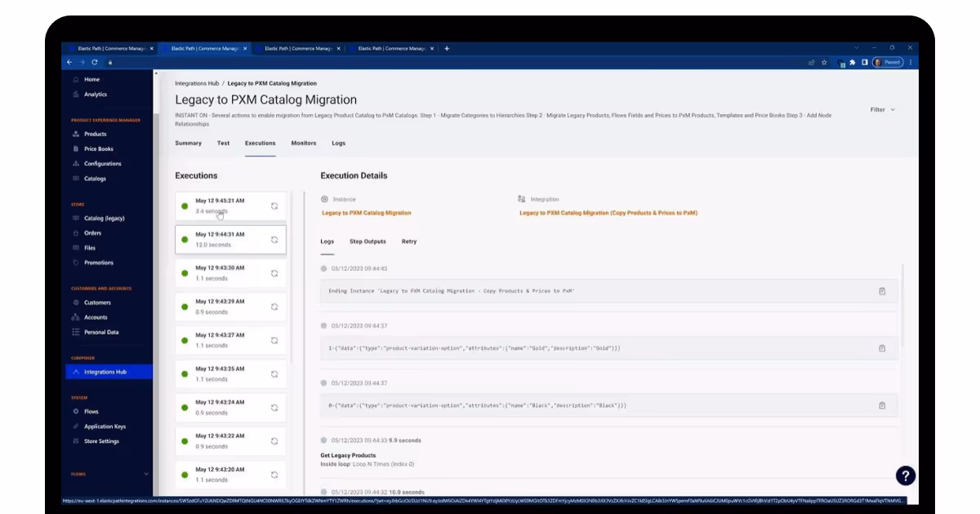Image resolution: width=980 pixels, height=514 pixels.
Task: Open Copy Products & Prices integration link
Action: pos(608,213)
